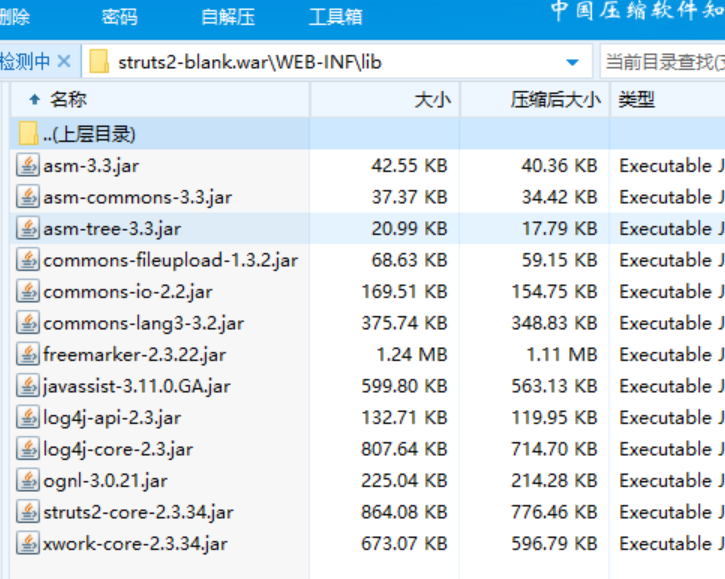Screen dimensions: 725x579
Task: Click the compressed size 596.79 KB
Action: click(554, 543)
